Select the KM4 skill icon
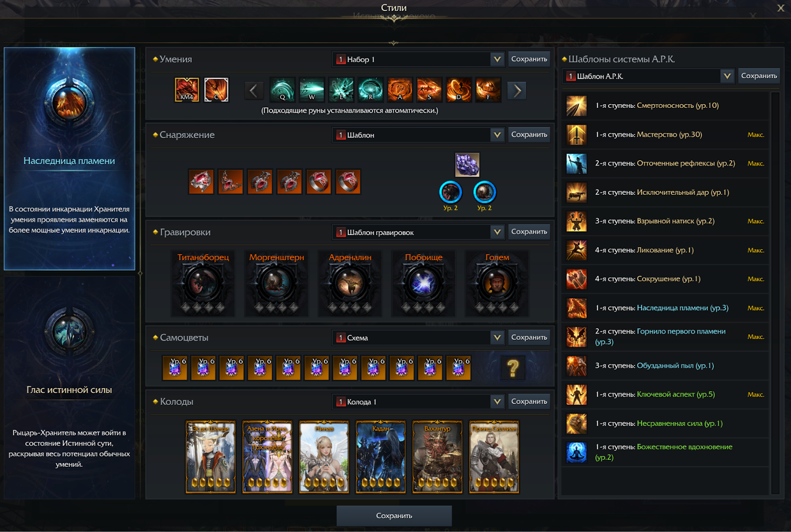The image size is (791, 532). 187,90
